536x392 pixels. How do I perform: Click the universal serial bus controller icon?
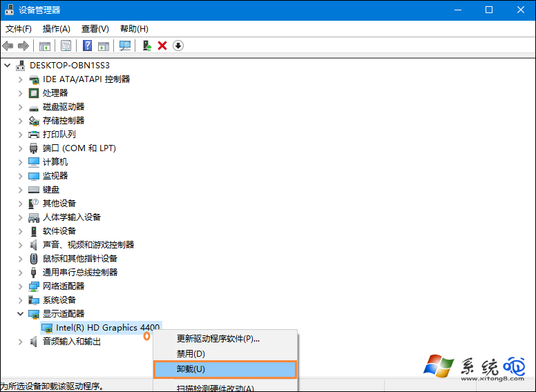point(33,273)
